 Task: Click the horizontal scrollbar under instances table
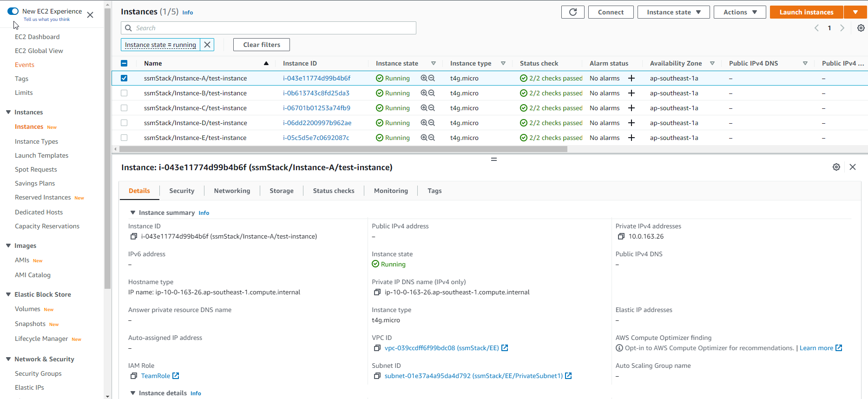point(343,149)
